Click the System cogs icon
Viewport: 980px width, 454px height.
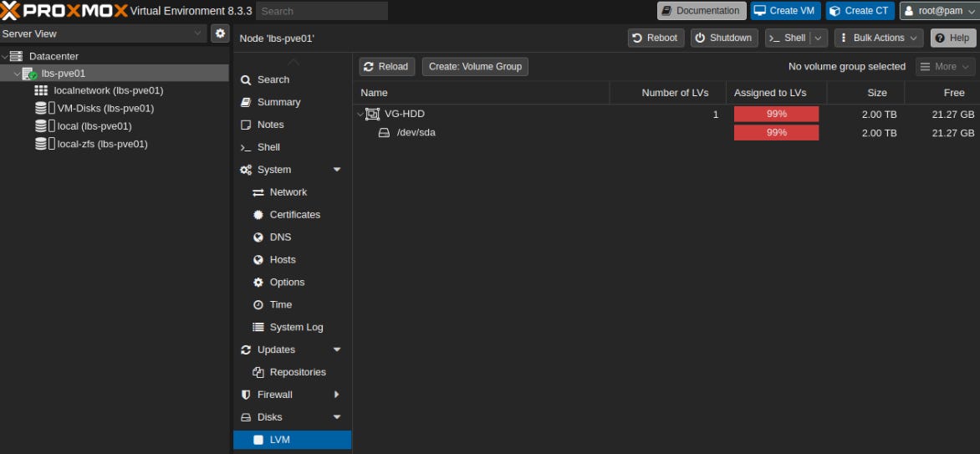click(246, 170)
